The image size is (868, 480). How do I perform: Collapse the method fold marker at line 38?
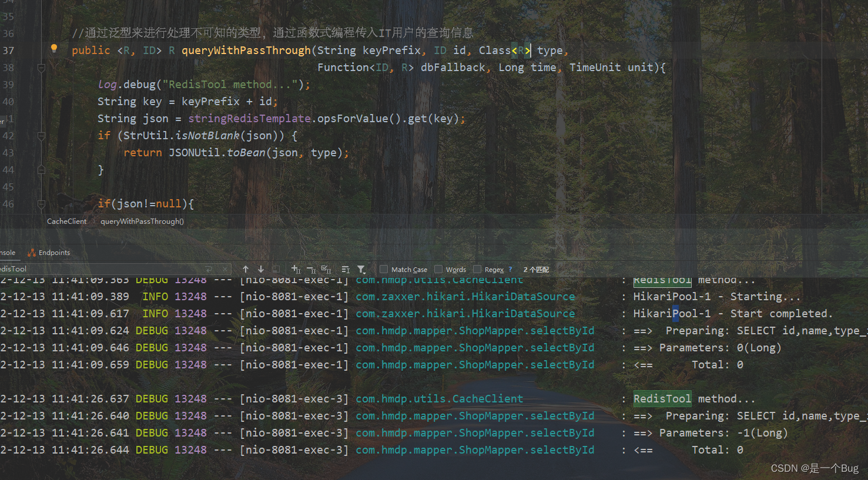click(41, 68)
